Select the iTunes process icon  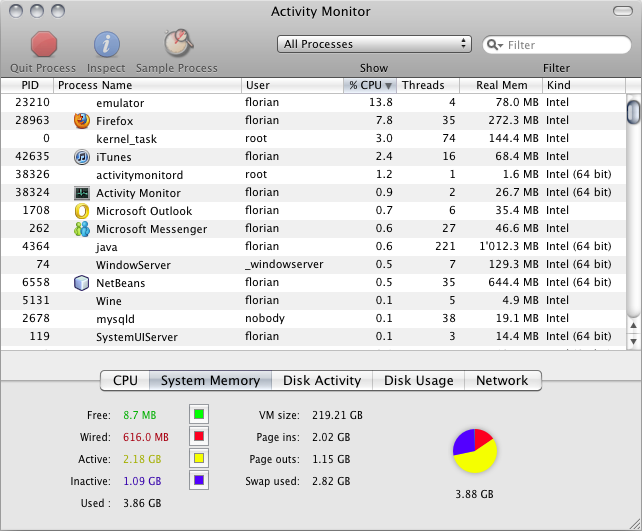click(x=82, y=157)
